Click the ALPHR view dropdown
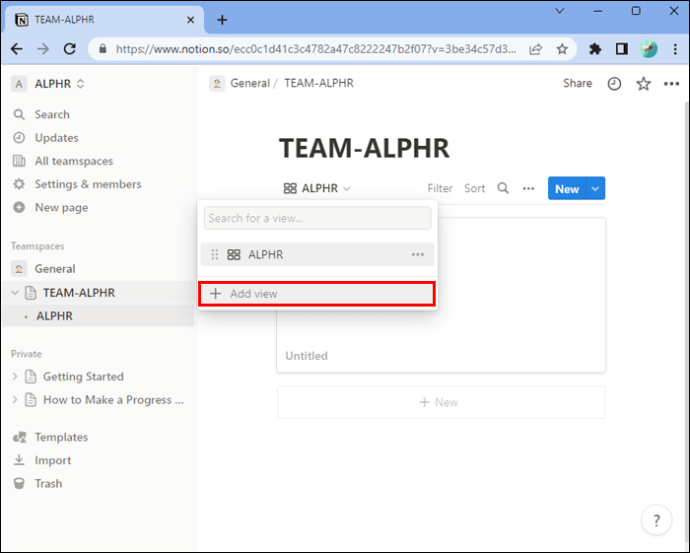The image size is (690, 553). (x=317, y=188)
